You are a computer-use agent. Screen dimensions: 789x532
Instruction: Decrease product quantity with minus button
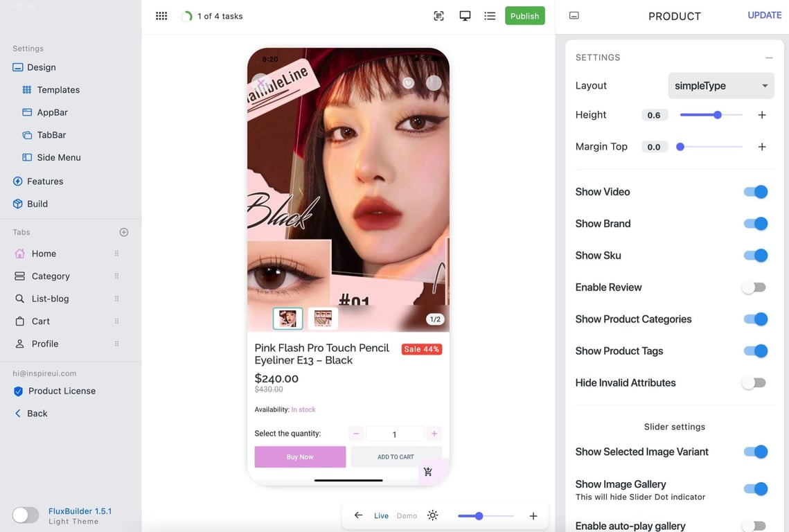pyautogui.click(x=356, y=434)
